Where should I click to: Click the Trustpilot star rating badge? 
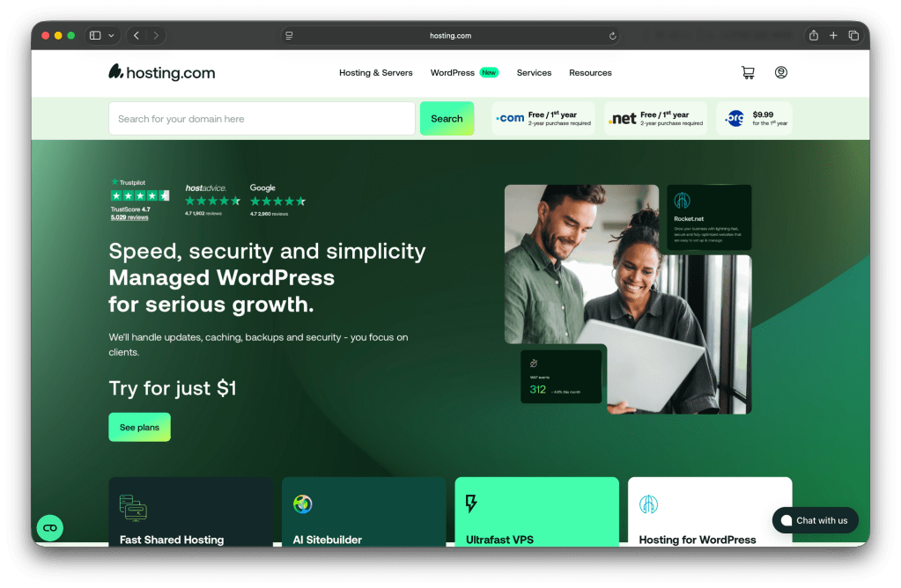pos(140,195)
